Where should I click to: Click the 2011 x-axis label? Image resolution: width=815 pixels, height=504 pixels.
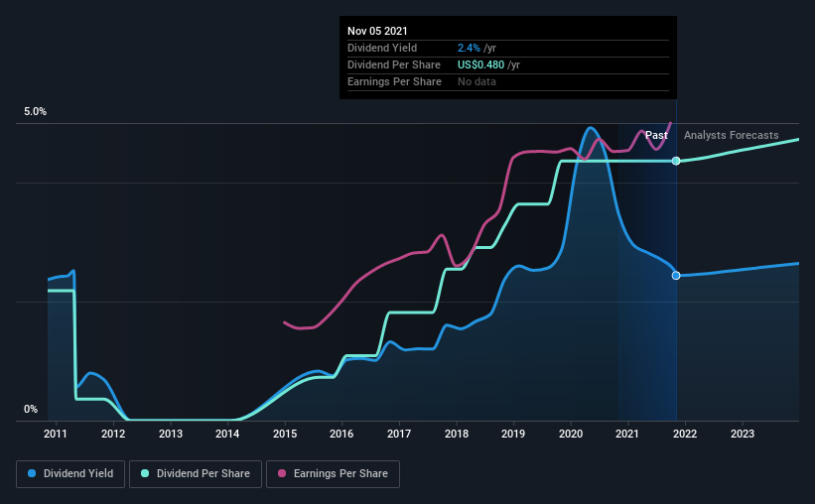click(56, 434)
